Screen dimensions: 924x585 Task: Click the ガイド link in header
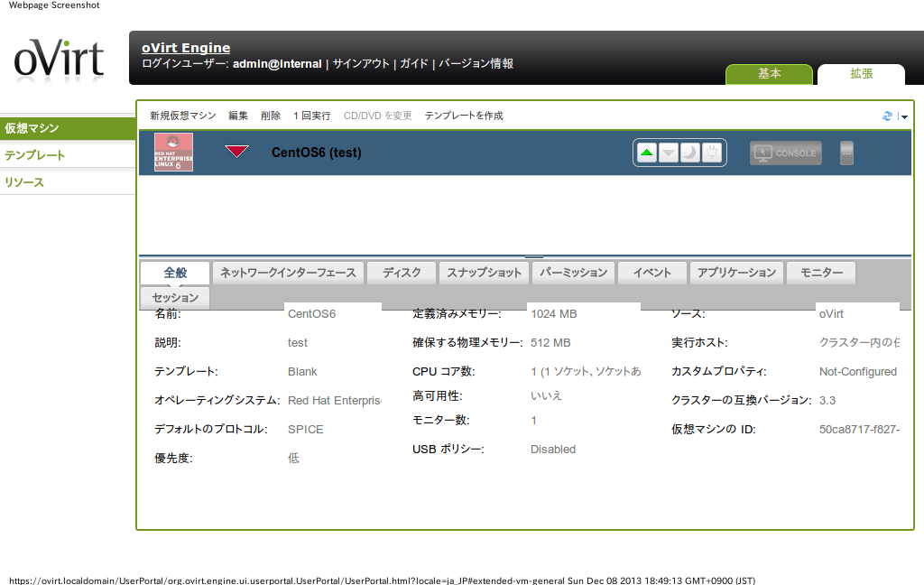point(414,64)
